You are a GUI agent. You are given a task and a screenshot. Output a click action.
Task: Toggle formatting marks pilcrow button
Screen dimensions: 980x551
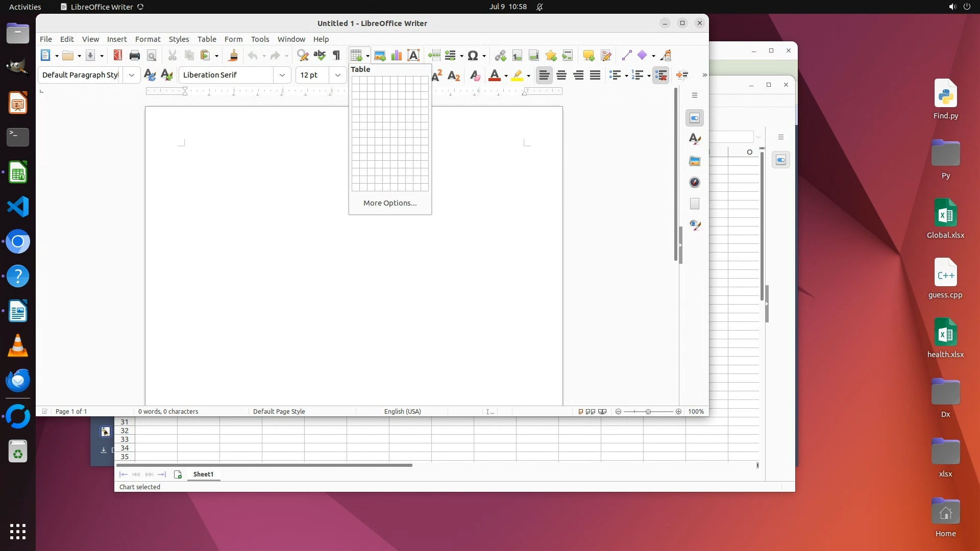coord(336,56)
